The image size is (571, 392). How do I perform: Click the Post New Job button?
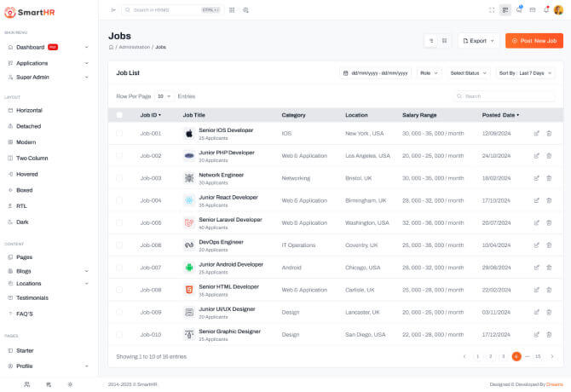[534, 40]
